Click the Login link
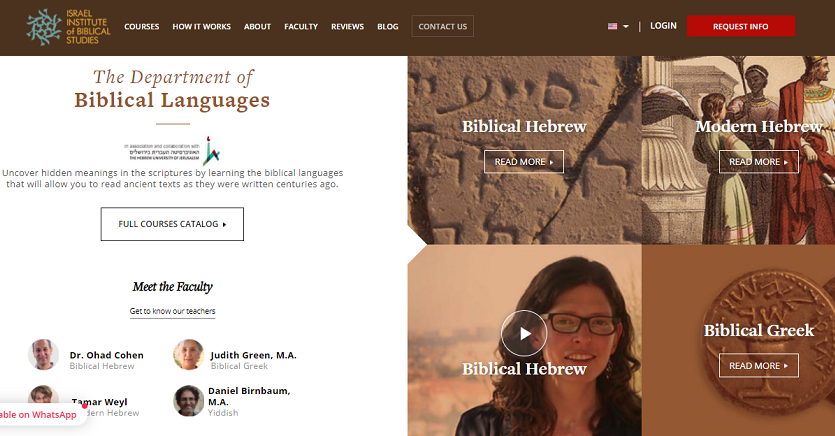 pyautogui.click(x=663, y=26)
